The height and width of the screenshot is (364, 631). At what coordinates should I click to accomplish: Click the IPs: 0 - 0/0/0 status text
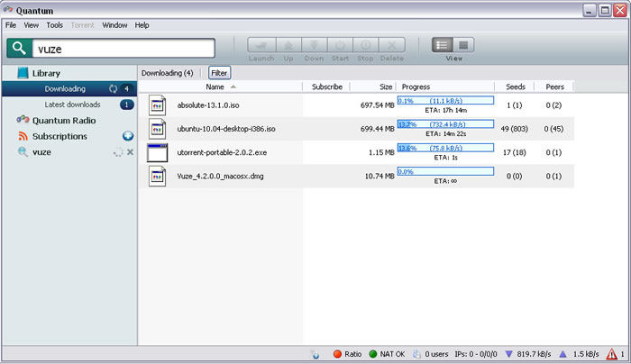click(476, 354)
